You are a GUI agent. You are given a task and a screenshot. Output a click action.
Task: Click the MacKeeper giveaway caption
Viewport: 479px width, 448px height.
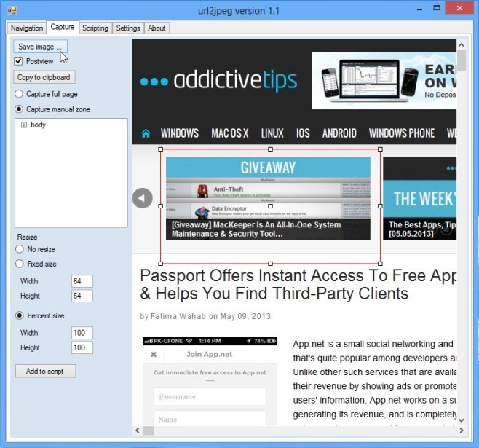256,229
